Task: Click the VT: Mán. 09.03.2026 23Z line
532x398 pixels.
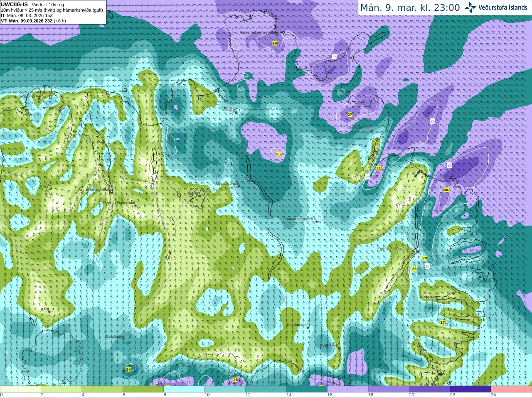Action: pos(34,20)
